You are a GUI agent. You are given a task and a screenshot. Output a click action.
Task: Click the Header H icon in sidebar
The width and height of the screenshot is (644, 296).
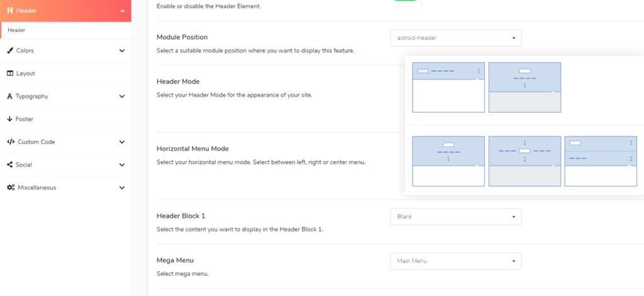pos(10,11)
